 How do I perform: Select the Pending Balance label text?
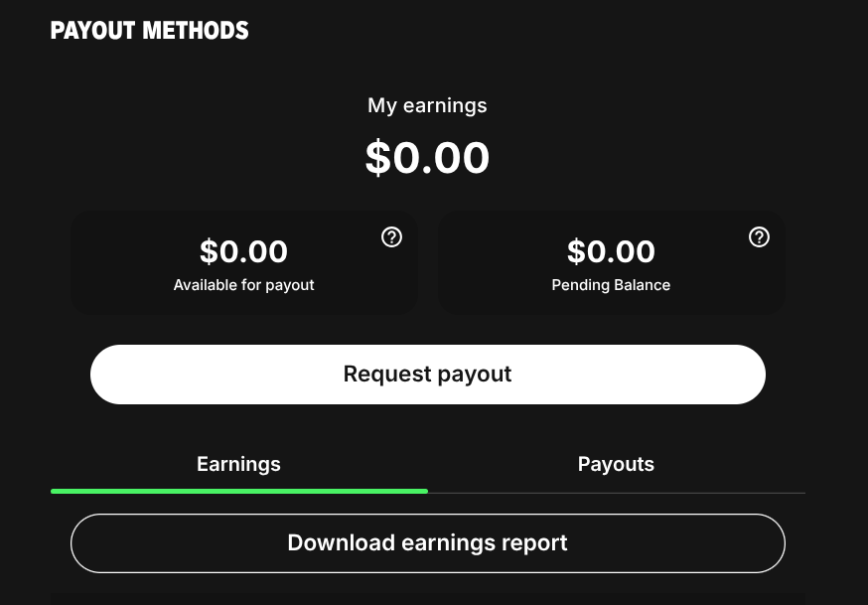611,285
